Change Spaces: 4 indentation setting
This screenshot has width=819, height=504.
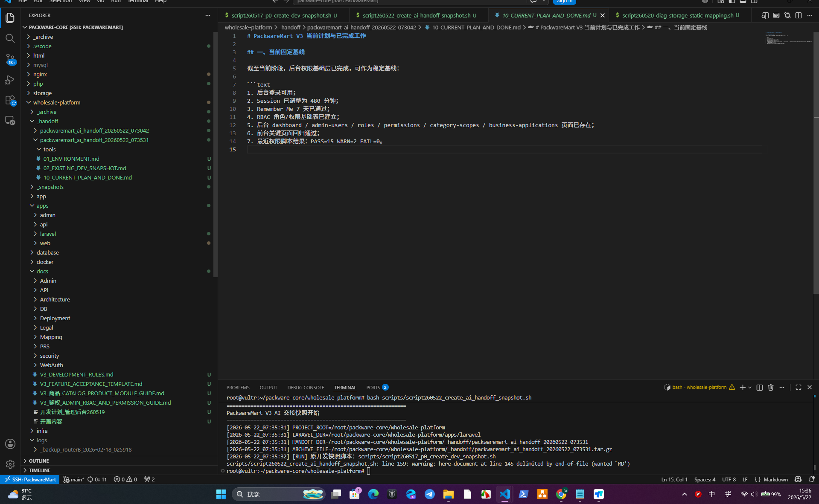[x=705, y=479]
